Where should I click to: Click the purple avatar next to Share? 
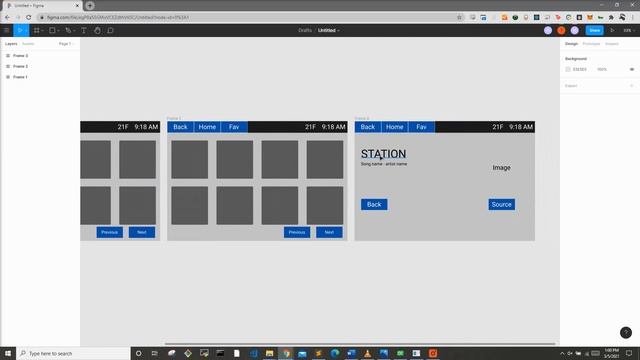click(575, 30)
